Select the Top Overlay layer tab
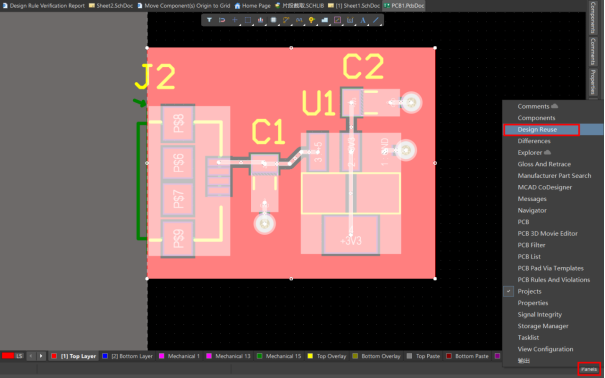 pos(327,356)
